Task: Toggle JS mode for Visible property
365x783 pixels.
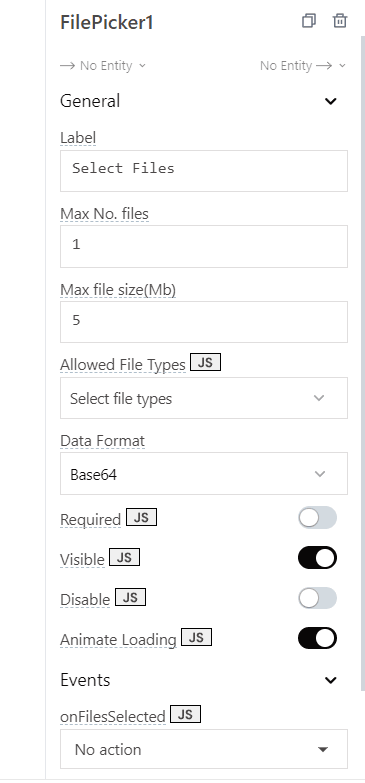Action: 124,557
